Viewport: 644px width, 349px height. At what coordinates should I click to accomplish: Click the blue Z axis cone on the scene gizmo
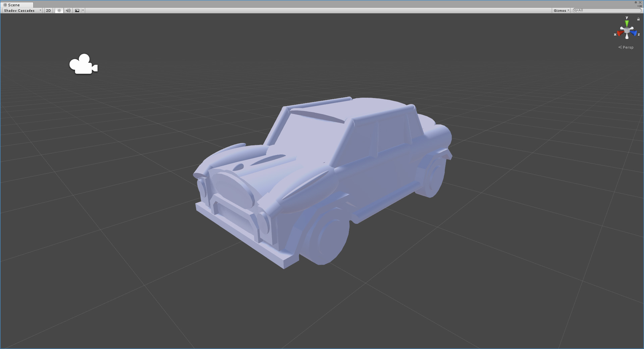point(633,33)
